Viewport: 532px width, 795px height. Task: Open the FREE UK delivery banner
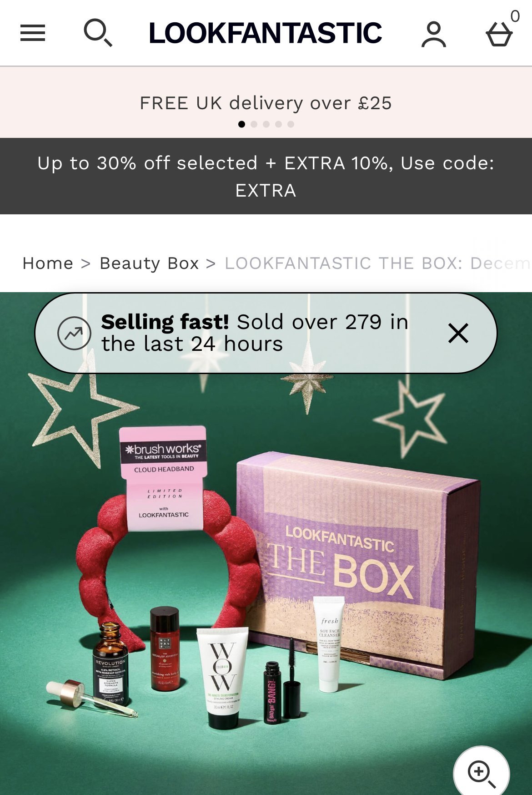[x=266, y=103]
